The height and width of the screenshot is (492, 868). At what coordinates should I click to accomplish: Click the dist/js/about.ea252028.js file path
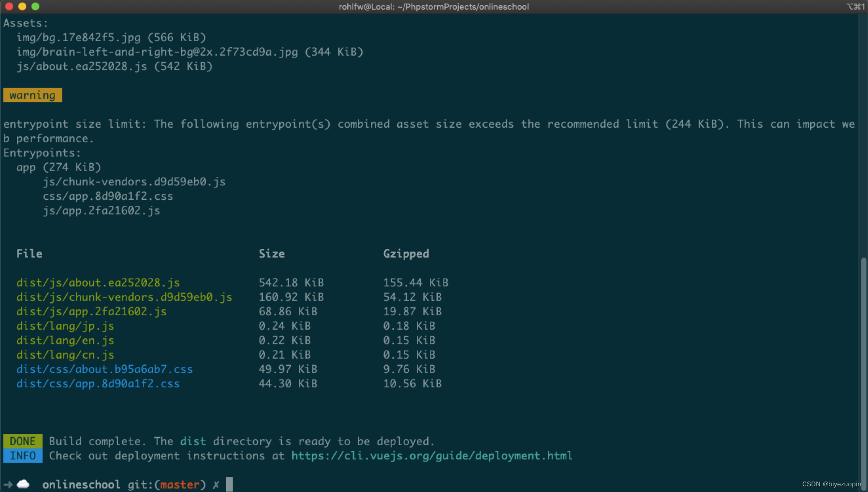pyautogui.click(x=98, y=283)
